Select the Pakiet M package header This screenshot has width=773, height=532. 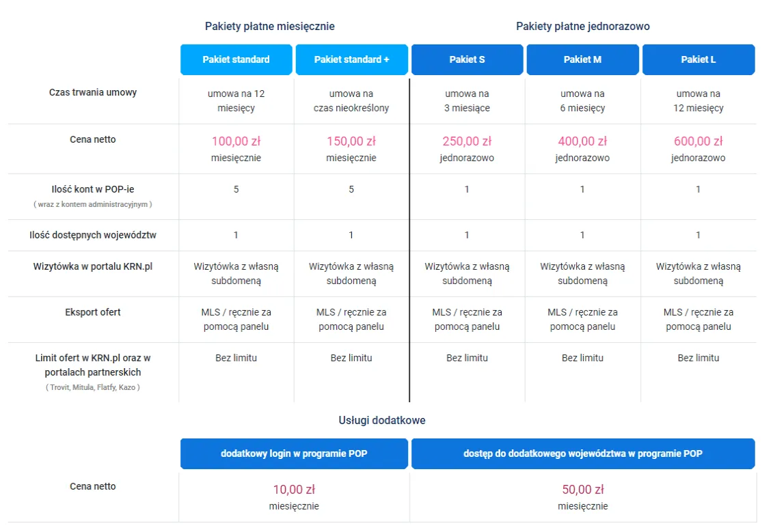[582, 59]
